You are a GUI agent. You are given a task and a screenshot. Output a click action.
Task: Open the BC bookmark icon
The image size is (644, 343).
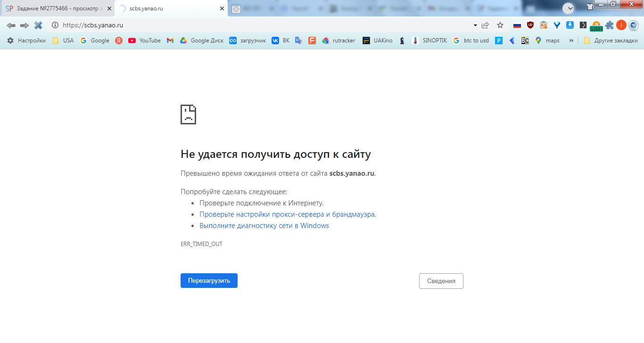[525, 41]
